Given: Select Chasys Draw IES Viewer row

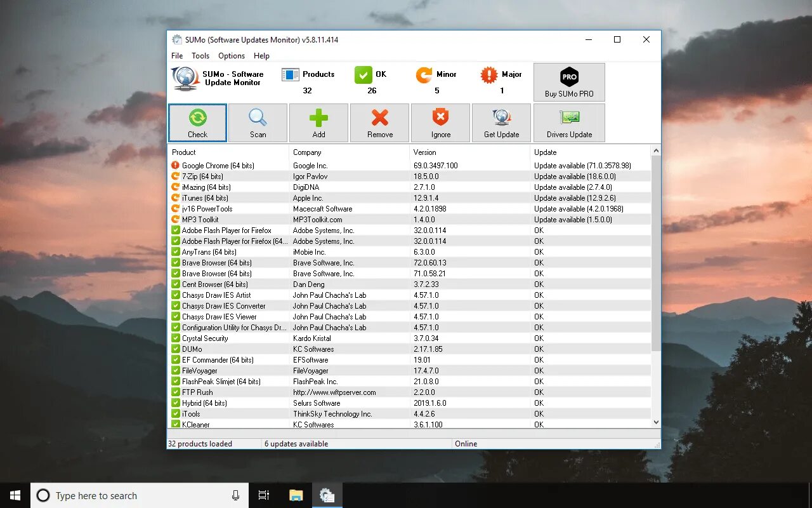Looking at the screenshot, I should tap(409, 317).
